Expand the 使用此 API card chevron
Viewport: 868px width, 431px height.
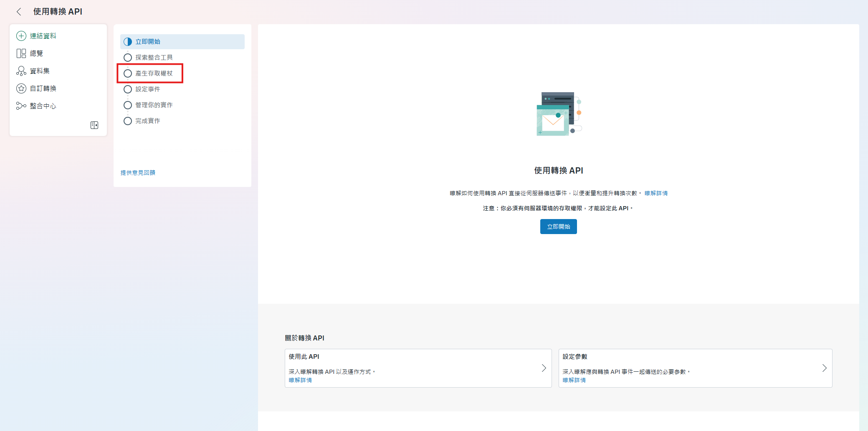pyautogui.click(x=544, y=368)
